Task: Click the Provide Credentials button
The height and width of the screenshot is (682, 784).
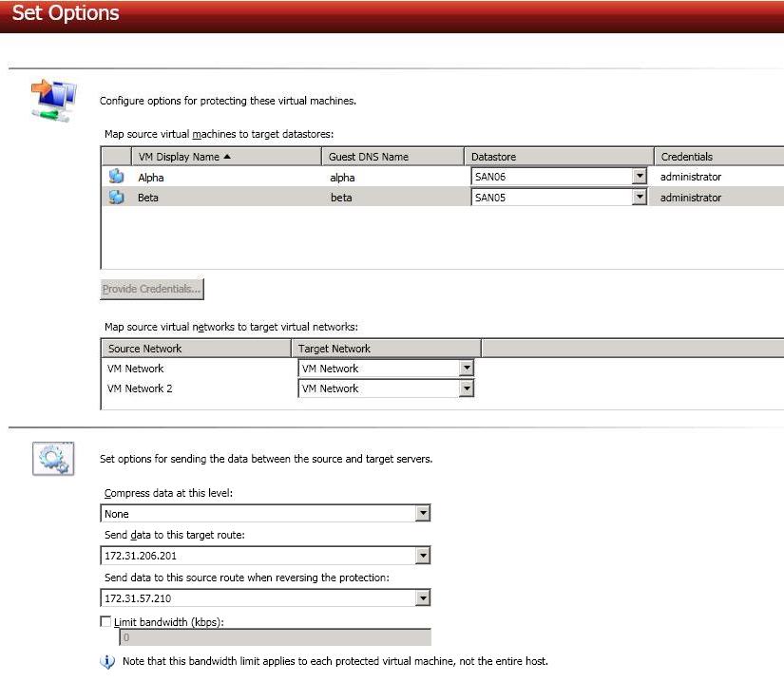Action: point(152,289)
